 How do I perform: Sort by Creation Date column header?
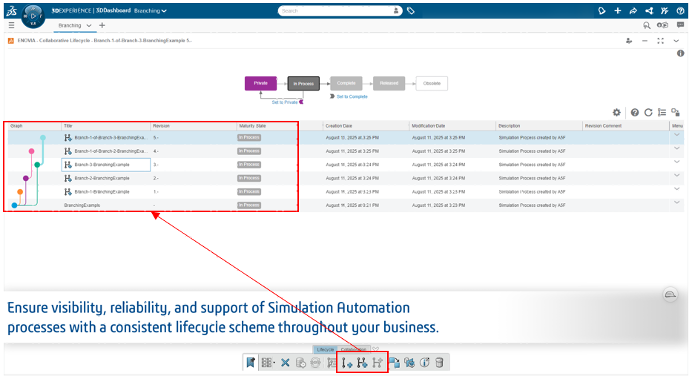coord(339,126)
